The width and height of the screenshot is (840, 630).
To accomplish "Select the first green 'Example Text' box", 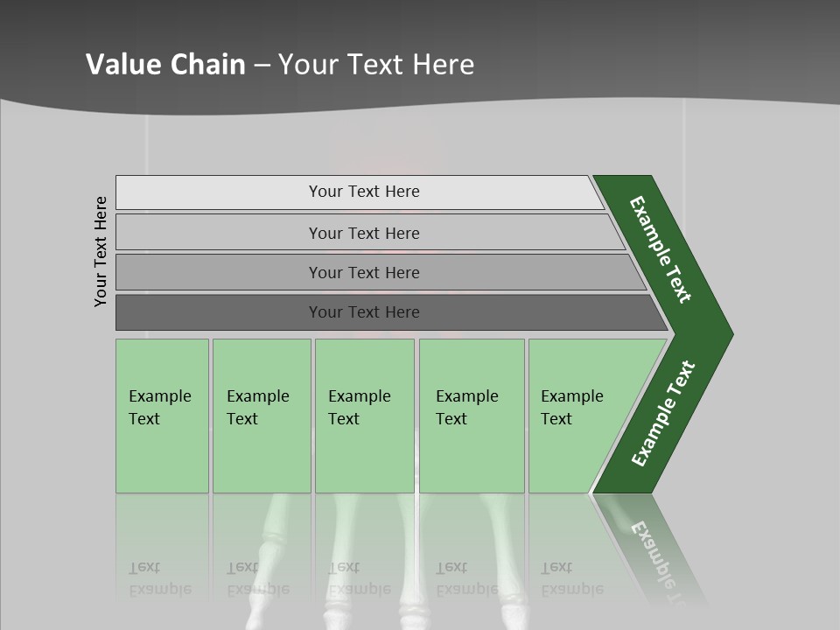I will [162, 416].
